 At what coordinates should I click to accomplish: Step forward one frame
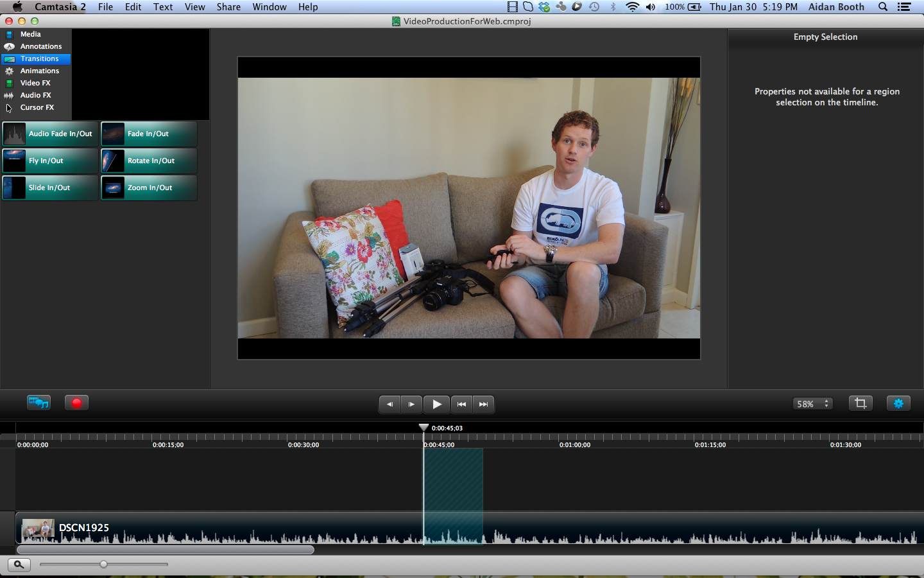411,404
